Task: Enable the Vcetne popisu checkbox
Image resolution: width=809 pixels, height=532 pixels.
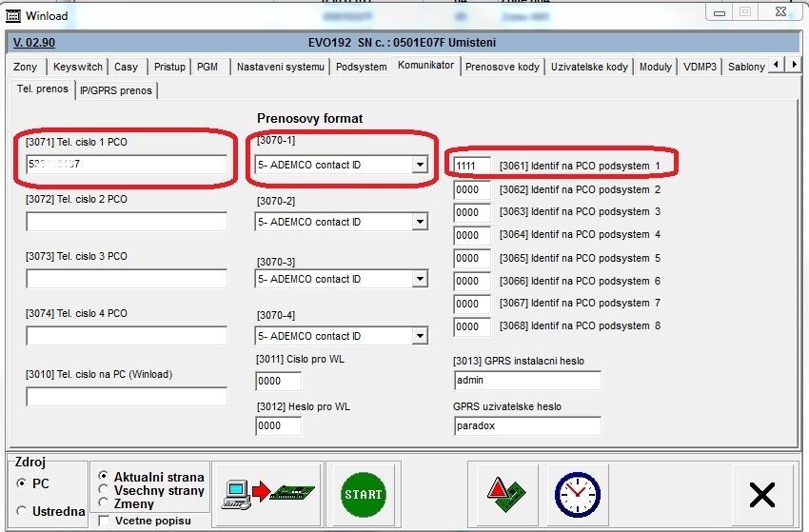Action: point(104,521)
